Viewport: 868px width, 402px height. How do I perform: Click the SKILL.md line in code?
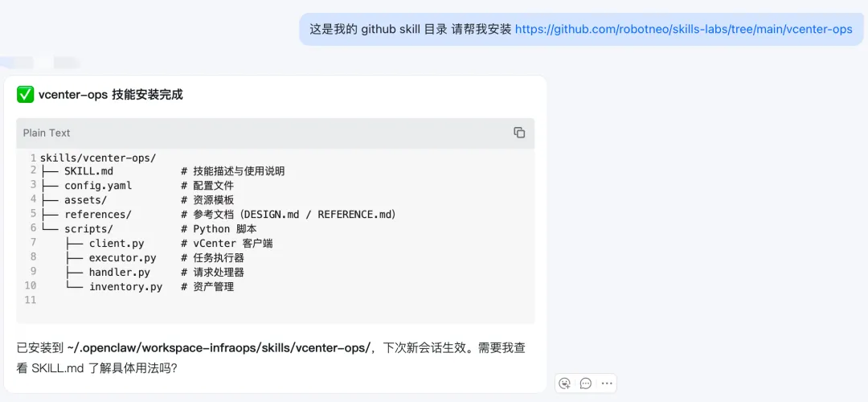coord(162,171)
